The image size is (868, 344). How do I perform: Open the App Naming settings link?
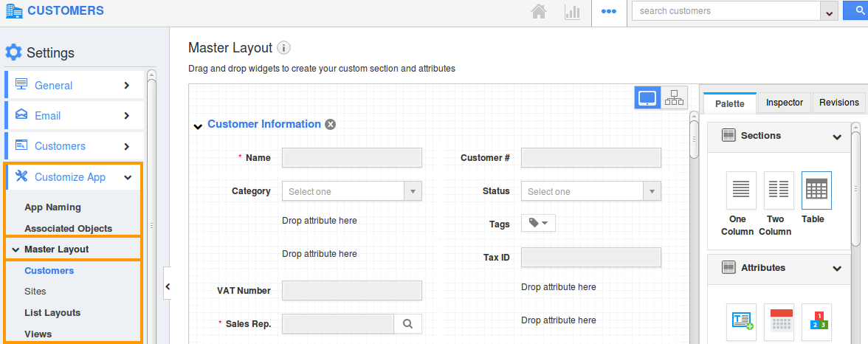pos(52,207)
